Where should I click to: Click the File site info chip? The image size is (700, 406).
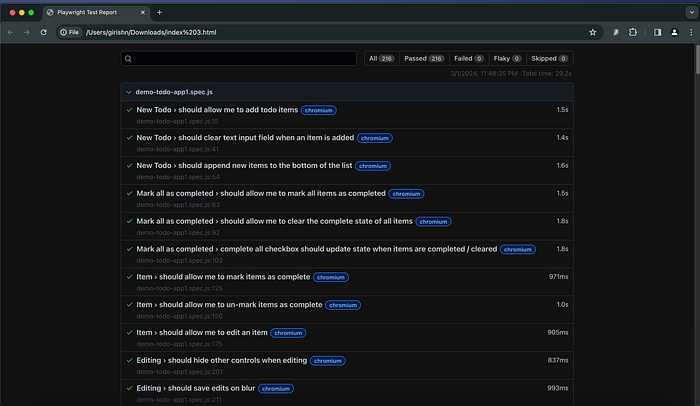click(x=70, y=32)
